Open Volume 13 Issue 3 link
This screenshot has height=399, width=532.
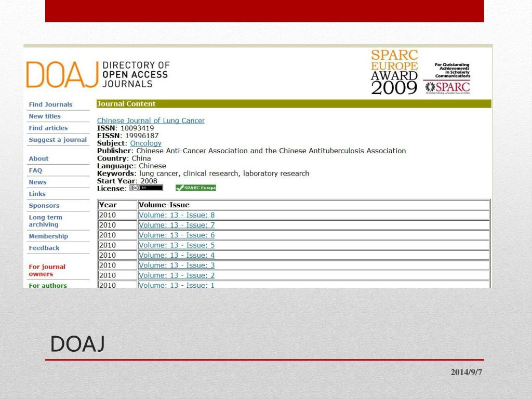click(177, 265)
